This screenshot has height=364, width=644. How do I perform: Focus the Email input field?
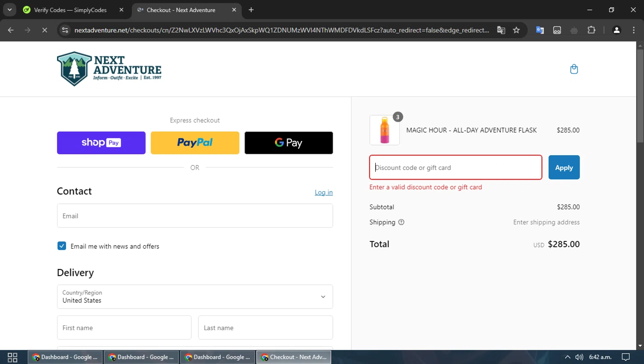tap(195, 216)
